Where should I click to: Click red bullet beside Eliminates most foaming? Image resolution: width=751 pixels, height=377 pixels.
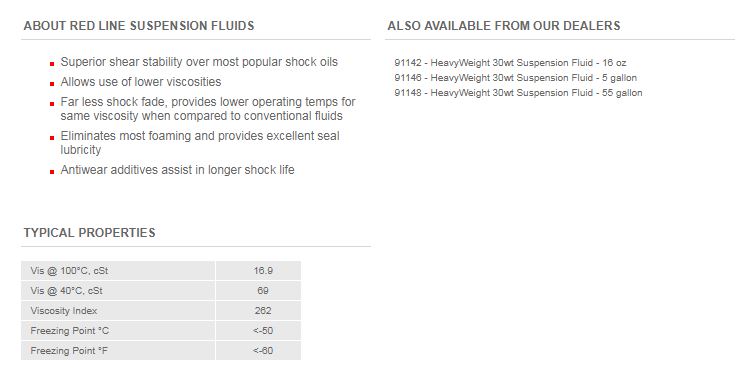click(52, 138)
